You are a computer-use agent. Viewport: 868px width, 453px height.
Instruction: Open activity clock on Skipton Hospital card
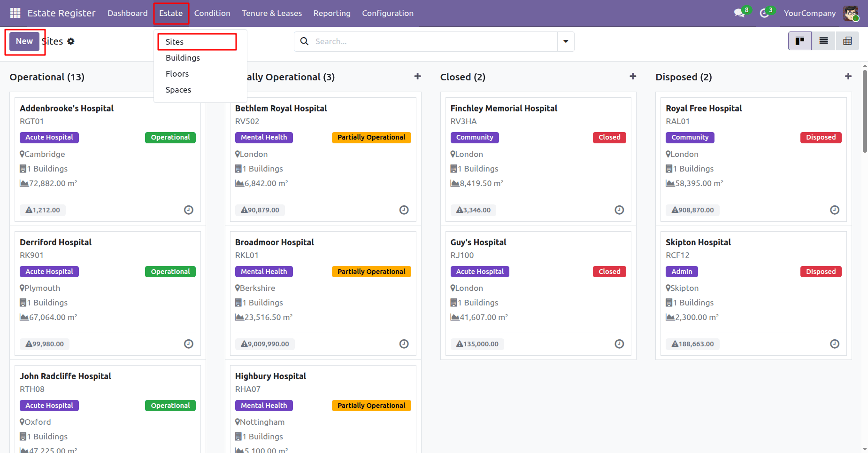pyautogui.click(x=835, y=344)
